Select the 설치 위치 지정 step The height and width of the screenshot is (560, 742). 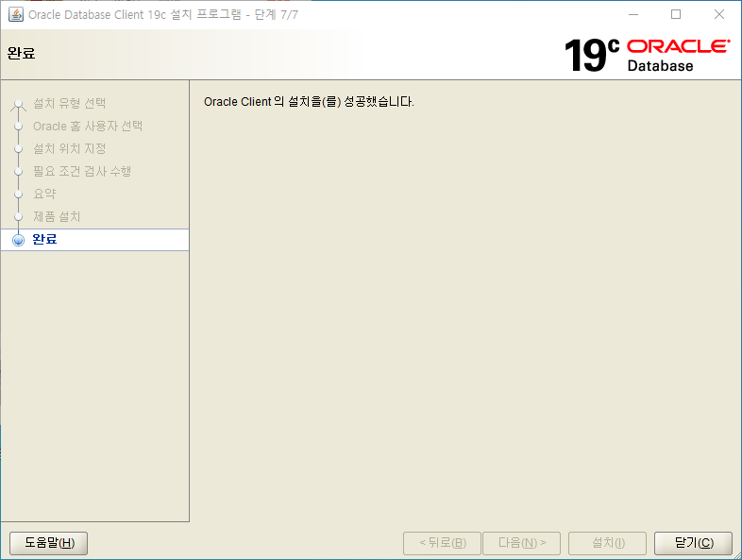[69, 148]
